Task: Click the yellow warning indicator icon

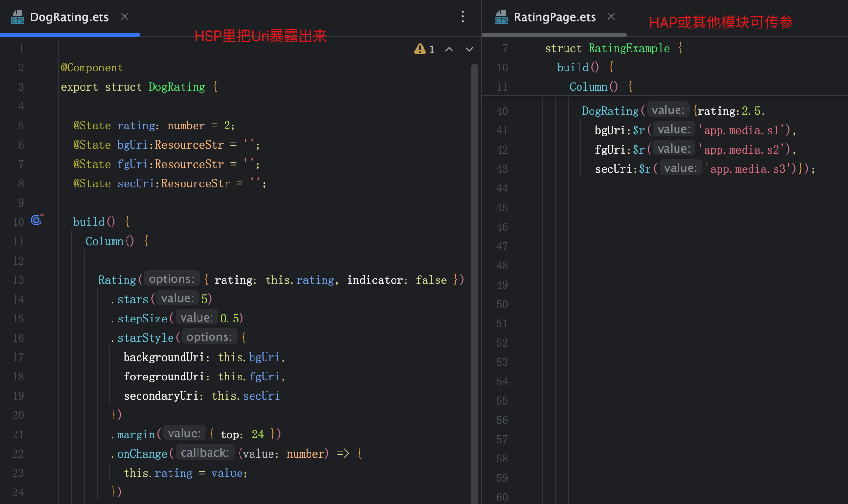Action: pos(420,49)
